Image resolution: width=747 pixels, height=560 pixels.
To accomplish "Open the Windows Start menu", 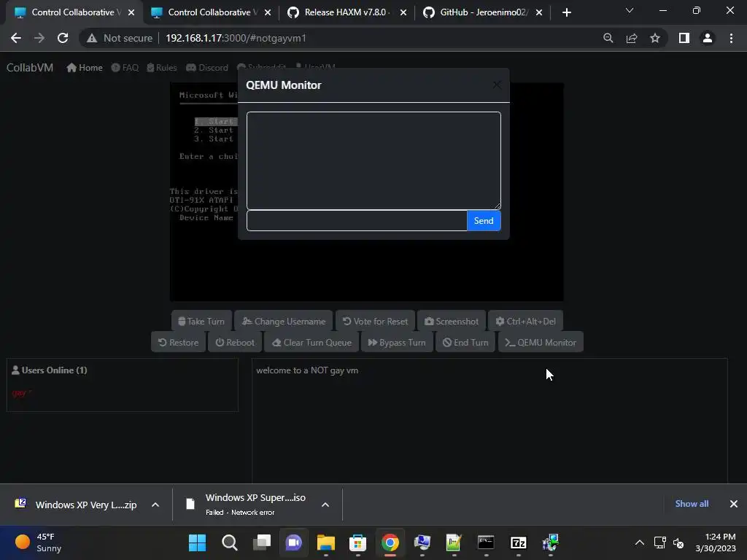I will pyautogui.click(x=197, y=542).
